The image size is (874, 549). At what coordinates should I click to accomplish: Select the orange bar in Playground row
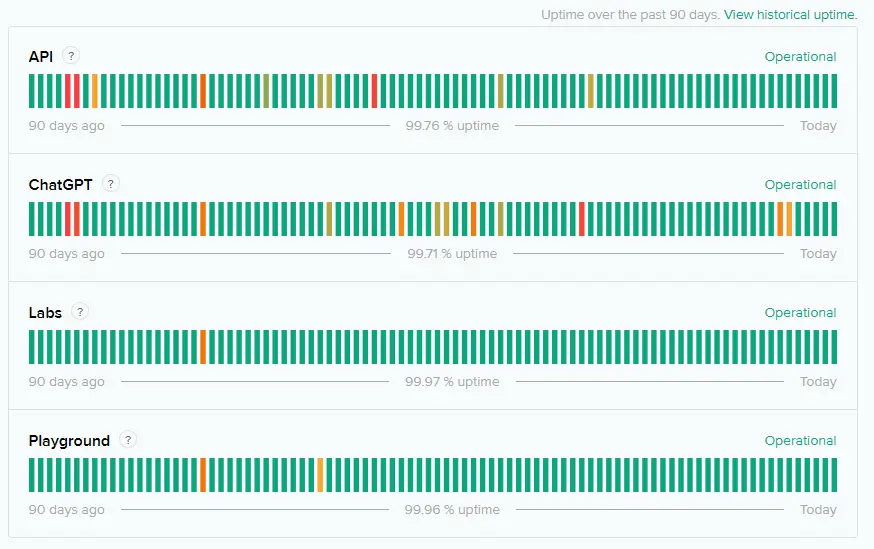(x=203, y=475)
